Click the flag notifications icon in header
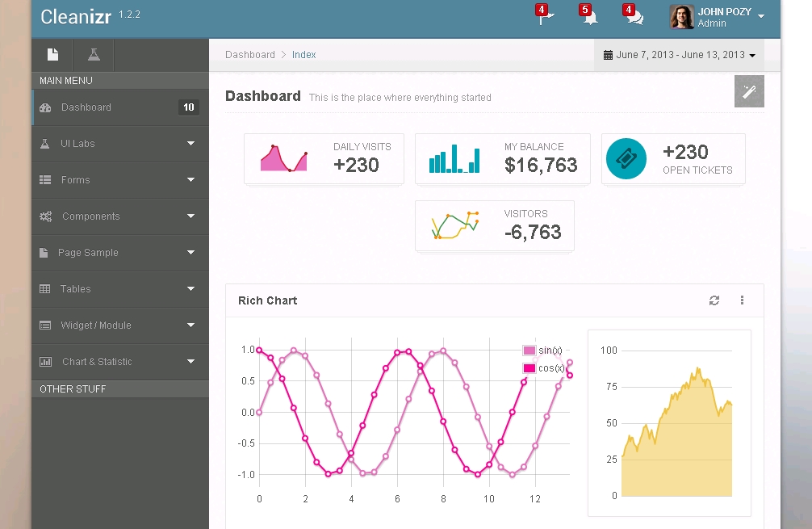Viewport: 812px width, 529px height. click(546, 18)
